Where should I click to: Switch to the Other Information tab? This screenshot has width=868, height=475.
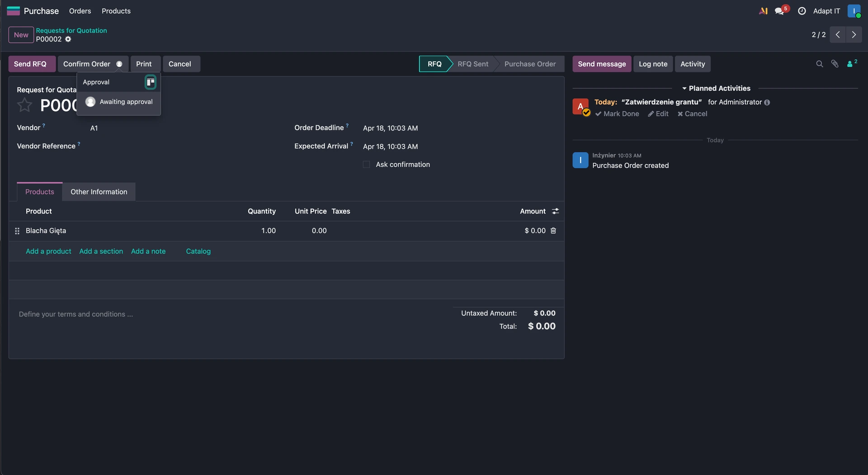(99, 192)
